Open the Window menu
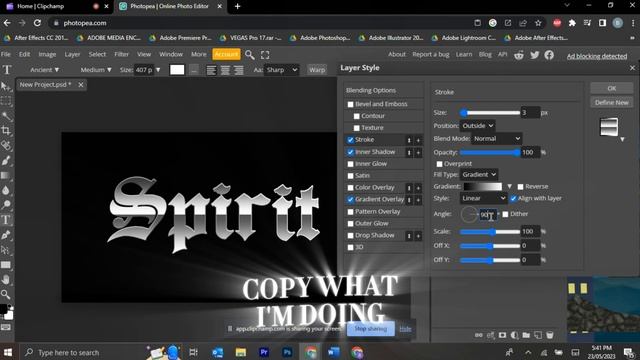 (x=171, y=54)
